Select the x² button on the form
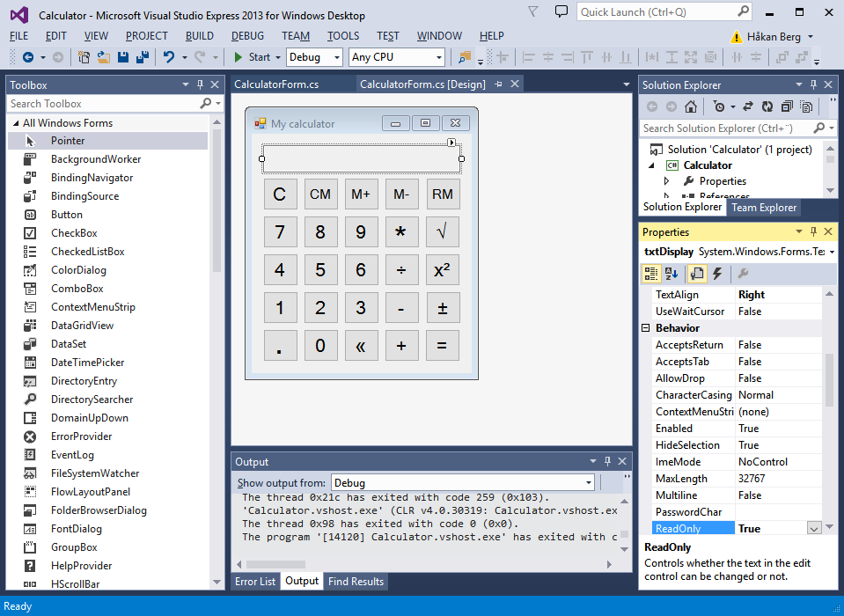844x616 pixels. pos(443,269)
